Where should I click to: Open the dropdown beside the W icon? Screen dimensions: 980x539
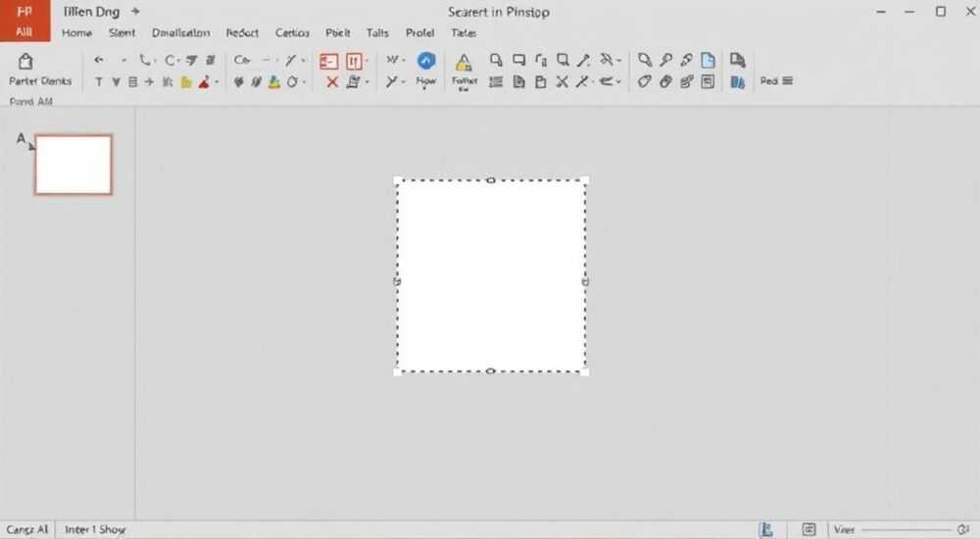pyautogui.click(x=404, y=61)
